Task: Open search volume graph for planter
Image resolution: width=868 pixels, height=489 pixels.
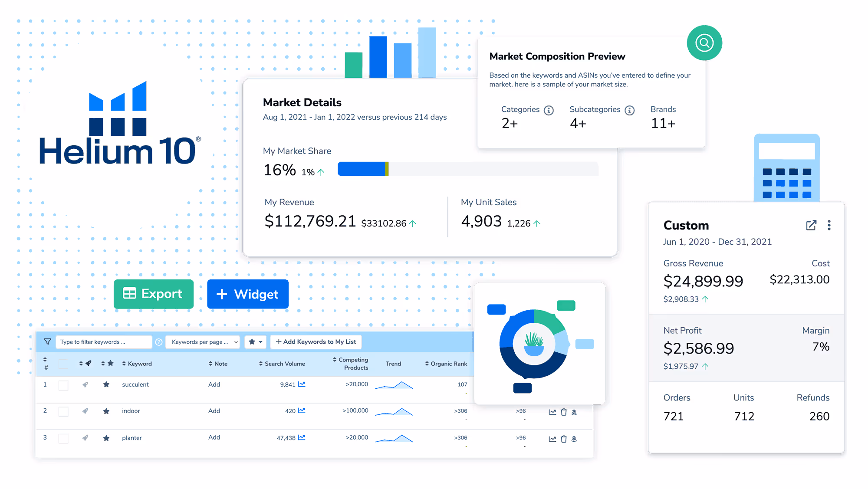Action: click(302, 437)
